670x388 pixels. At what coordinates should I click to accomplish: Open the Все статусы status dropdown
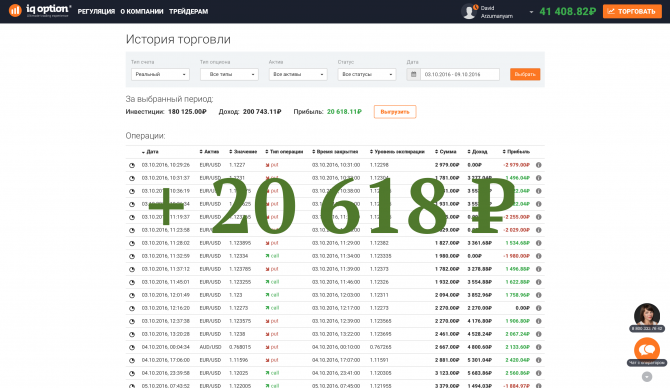[x=367, y=74]
